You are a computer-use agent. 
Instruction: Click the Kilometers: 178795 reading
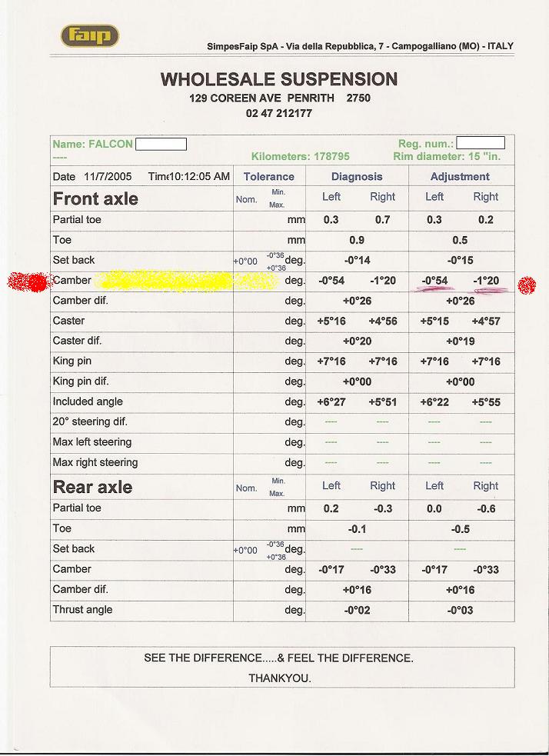tap(301, 156)
